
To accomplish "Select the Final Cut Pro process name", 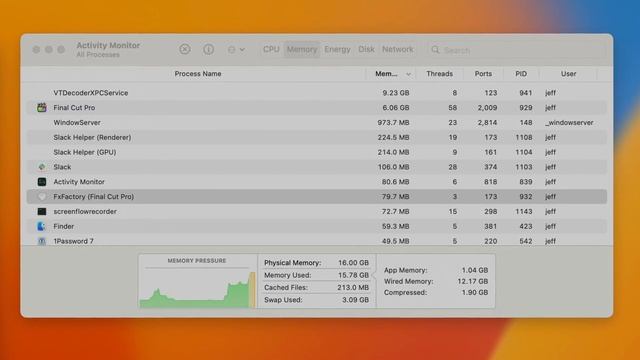I will (74, 108).
